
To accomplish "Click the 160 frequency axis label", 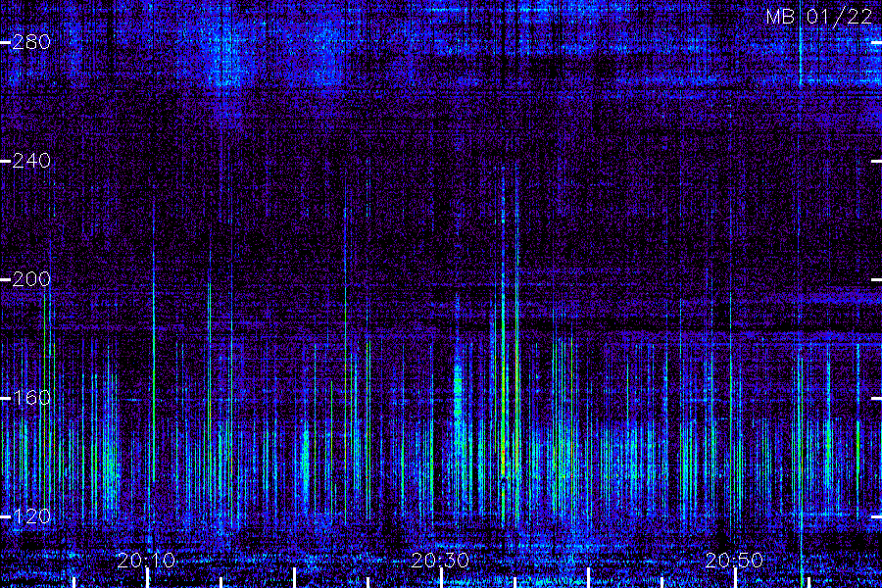I will click(31, 398).
